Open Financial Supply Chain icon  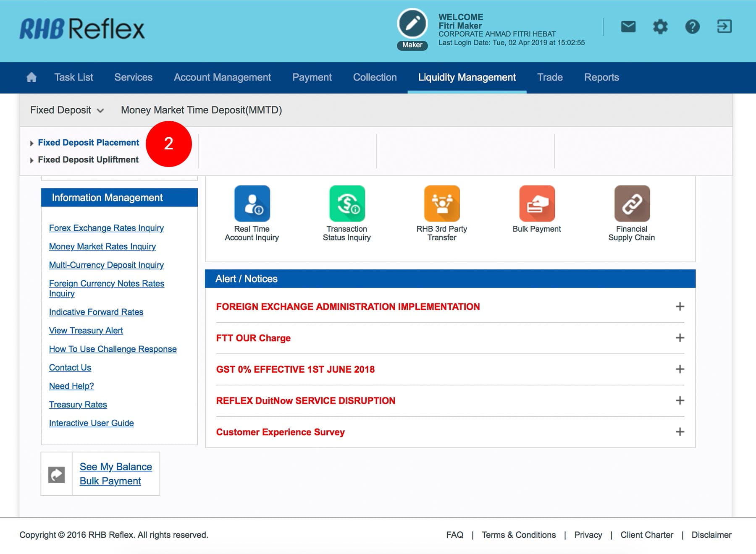(x=632, y=204)
